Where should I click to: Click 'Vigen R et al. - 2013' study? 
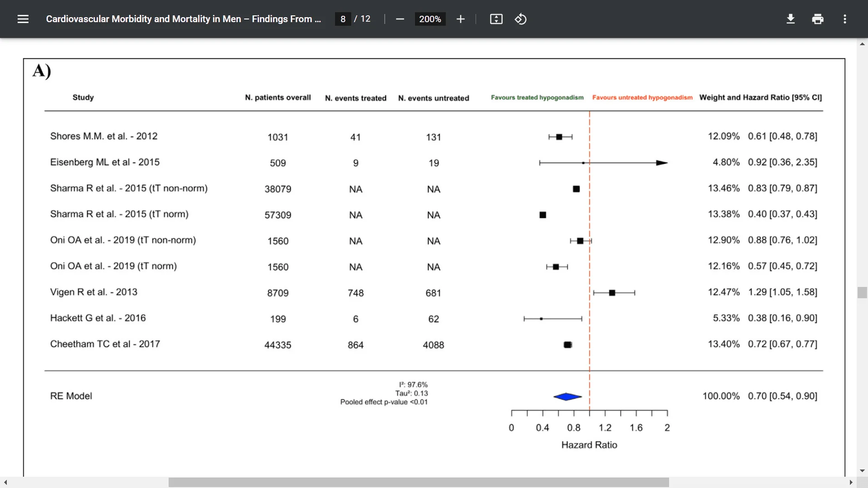(x=94, y=292)
